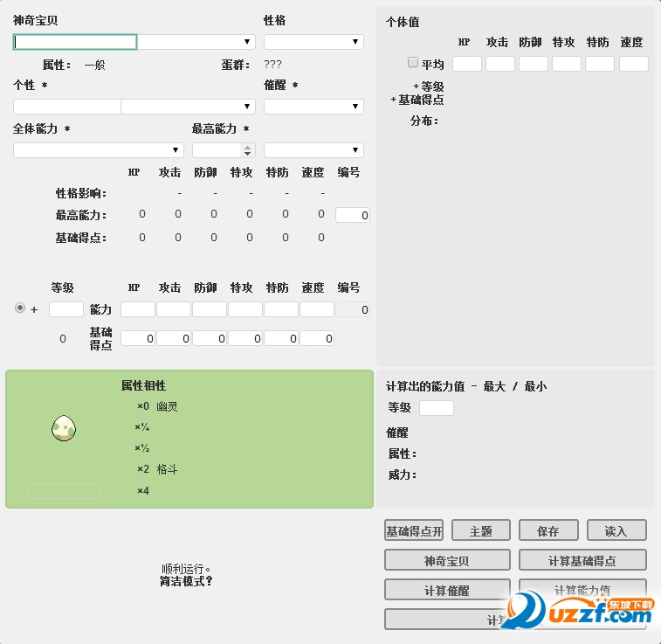Click the HP input in the 个体值 panel
The width and height of the screenshot is (661, 644).
coord(466,64)
